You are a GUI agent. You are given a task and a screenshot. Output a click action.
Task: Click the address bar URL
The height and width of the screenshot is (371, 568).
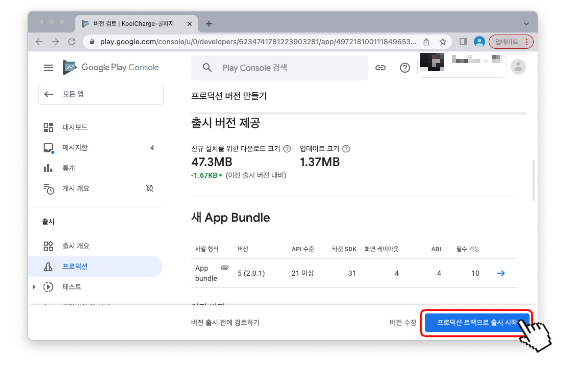(258, 42)
